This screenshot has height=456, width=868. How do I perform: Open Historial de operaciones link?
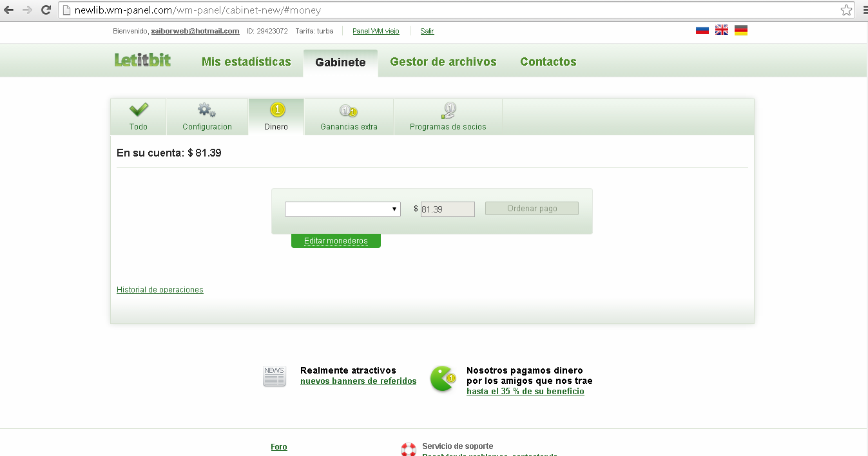[160, 290]
